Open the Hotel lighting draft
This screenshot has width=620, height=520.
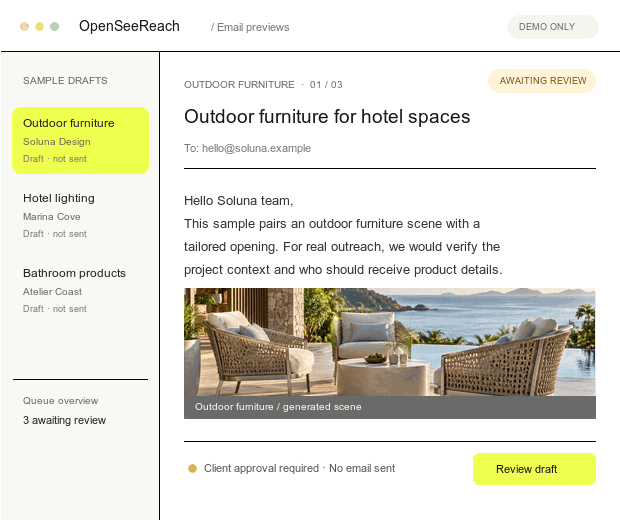pos(81,216)
